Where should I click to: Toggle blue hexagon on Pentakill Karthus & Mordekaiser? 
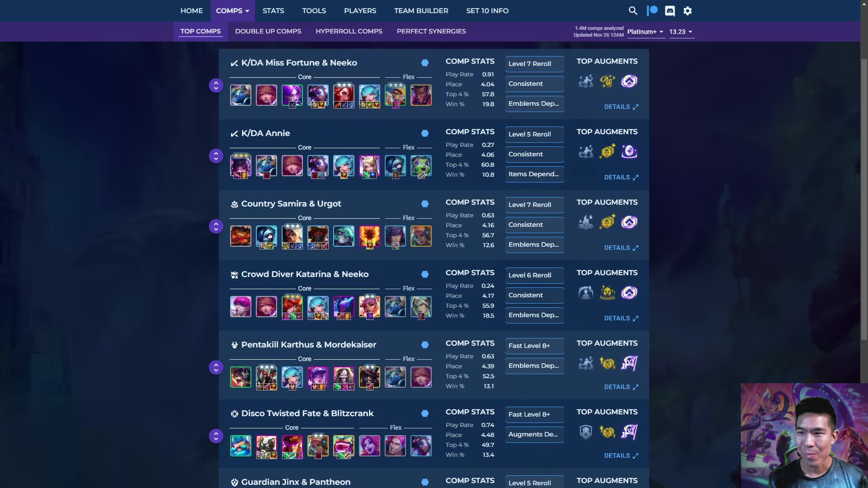pyautogui.click(x=425, y=345)
